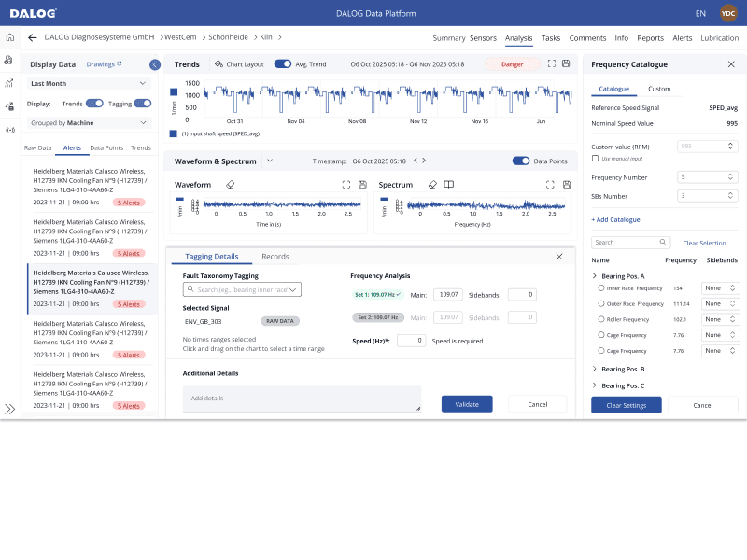Select the Inner Race Frequency radio button
Image resolution: width=747 pixels, height=560 pixels.
(x=601, y=287)
